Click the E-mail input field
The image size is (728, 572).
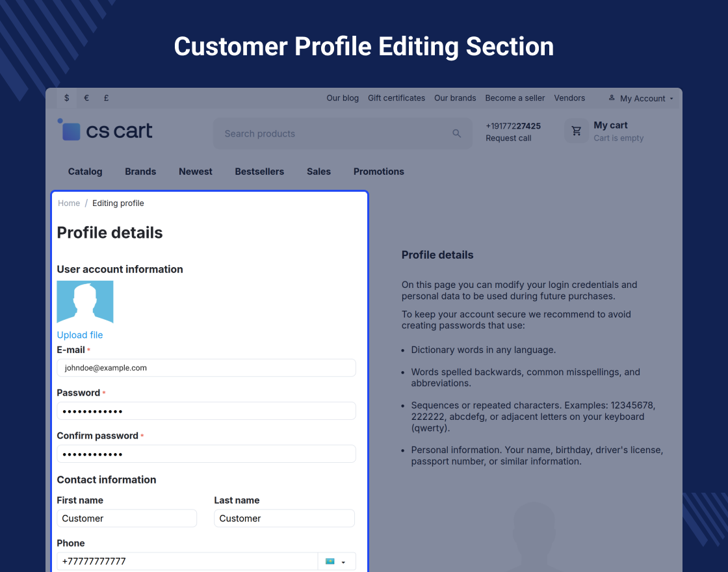coord(206,368)
